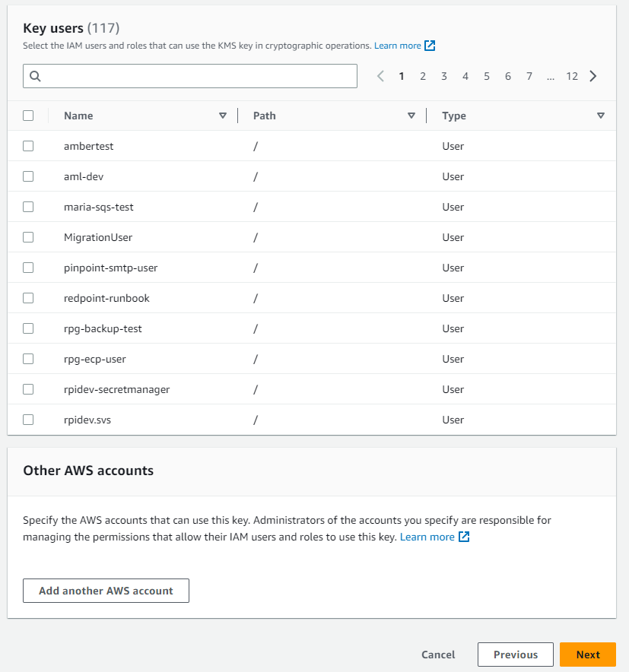Toggle the select-all header checkbox
The height and width of the screenshot is (672, 629).
coord(28,116)
